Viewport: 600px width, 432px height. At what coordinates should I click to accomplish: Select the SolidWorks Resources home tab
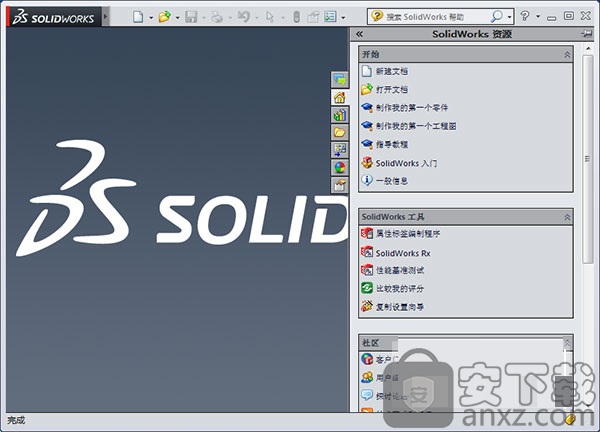click(339, 97)
